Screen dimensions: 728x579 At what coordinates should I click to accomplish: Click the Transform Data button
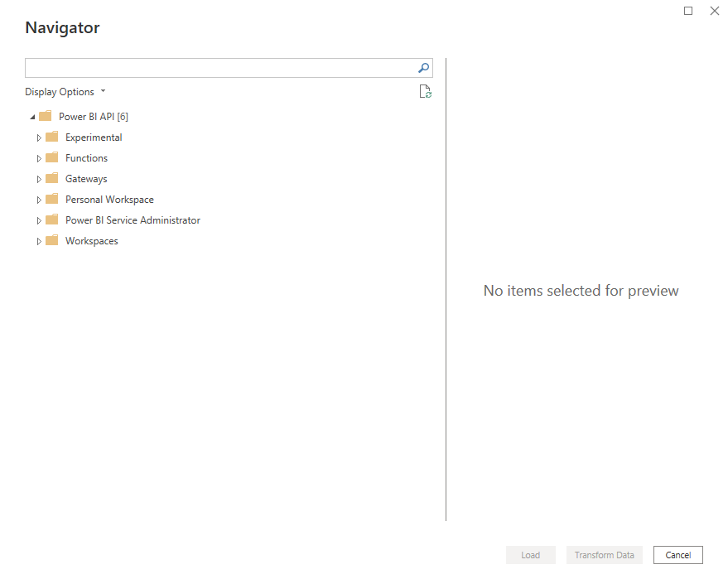604,555
